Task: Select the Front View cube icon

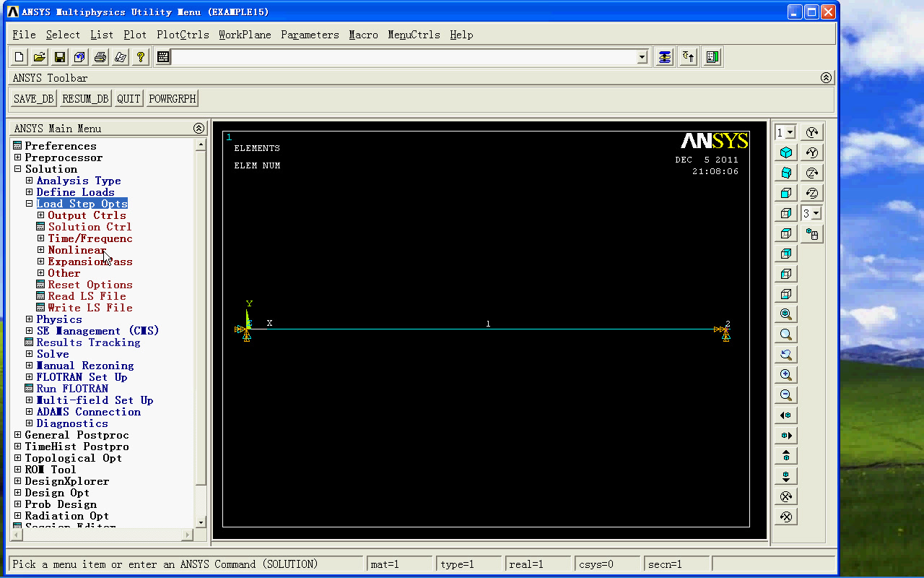Action: (x=786, y=193)
